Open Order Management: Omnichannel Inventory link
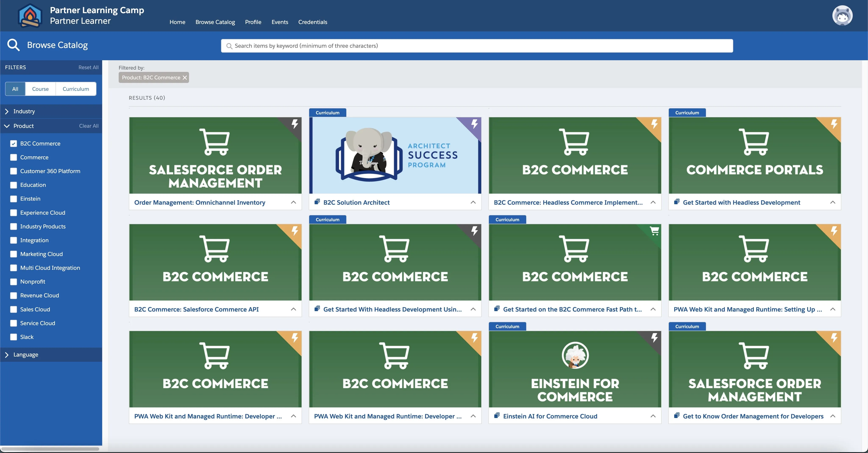The width and height of the screenshot is (868, 453). 199,202
